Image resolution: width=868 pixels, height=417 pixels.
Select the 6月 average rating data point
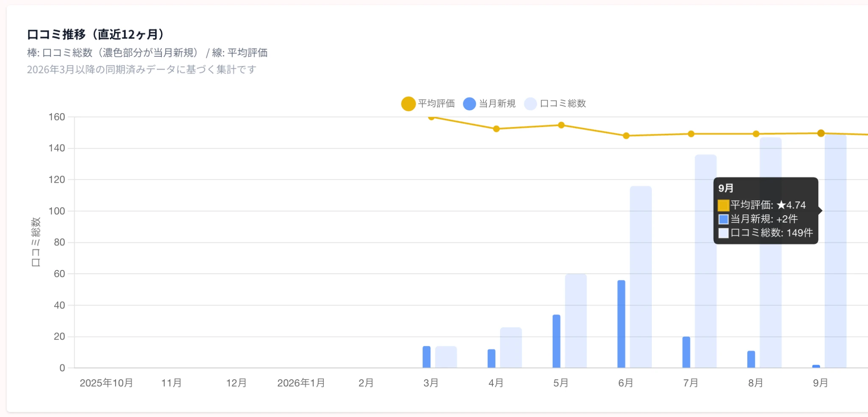pyautogui.click(x=626, y=136)
